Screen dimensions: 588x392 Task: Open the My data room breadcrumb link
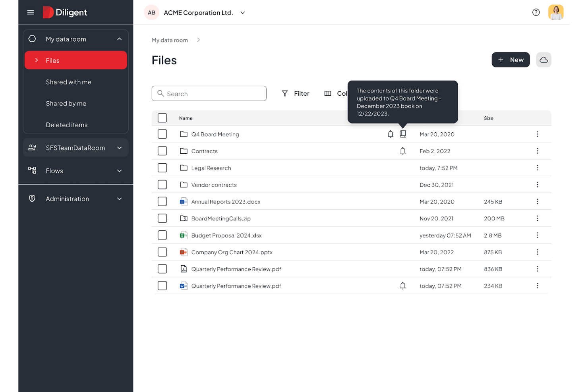click(170, 40)
